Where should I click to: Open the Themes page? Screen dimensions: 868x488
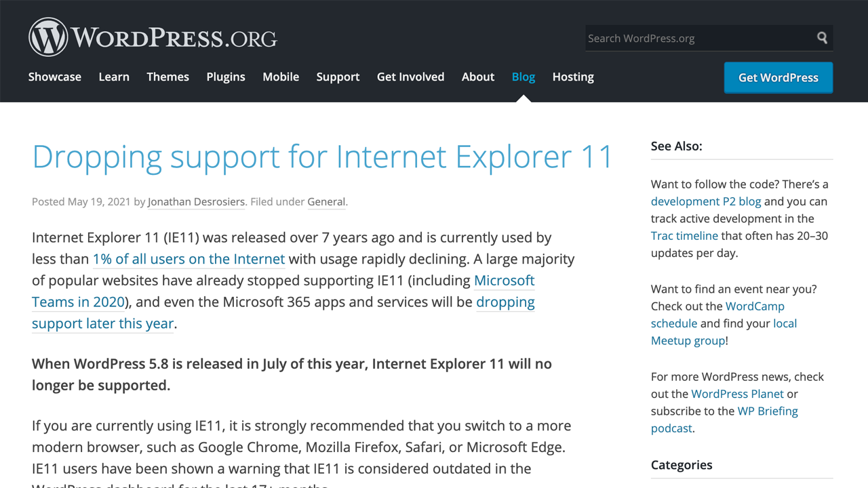tap(167, 77)
